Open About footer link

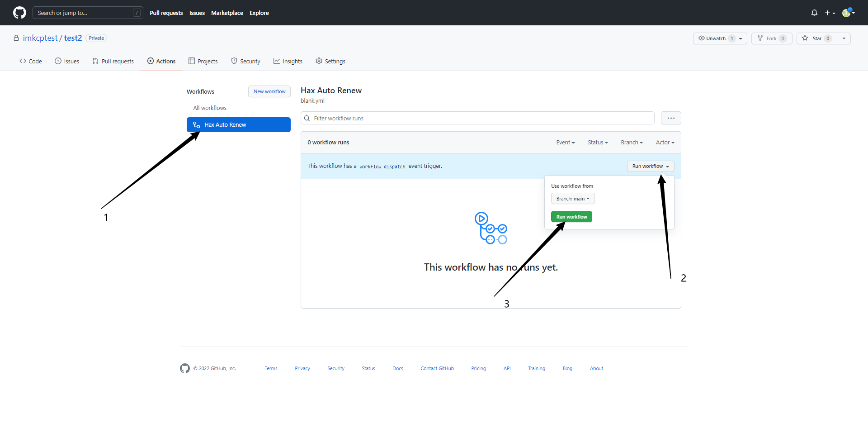[597, 368]
